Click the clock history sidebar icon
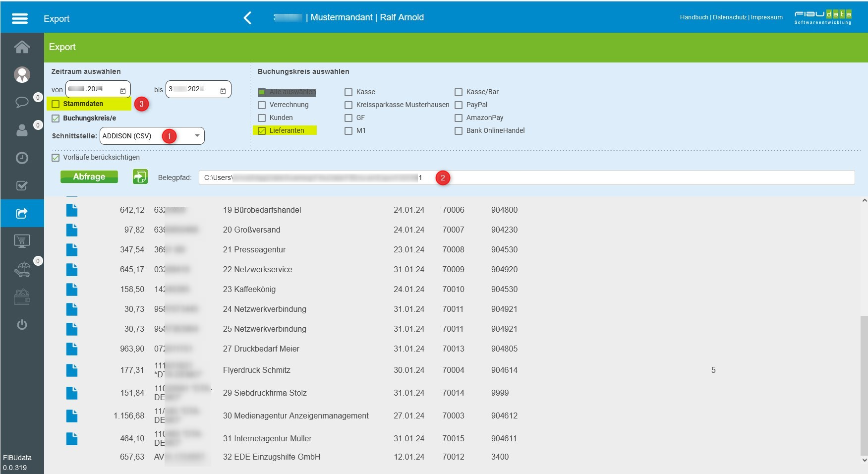The image size is (868, 474). click(x=22, y=158)
